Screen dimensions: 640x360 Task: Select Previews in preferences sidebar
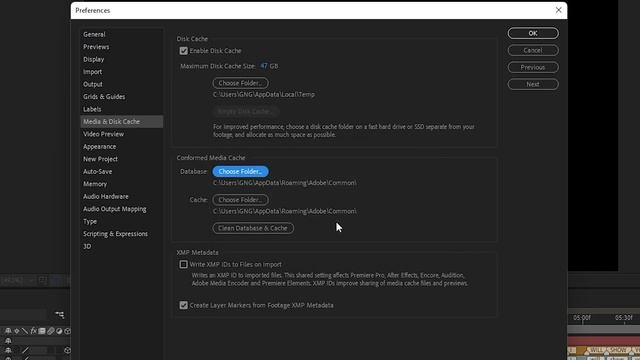96,47
